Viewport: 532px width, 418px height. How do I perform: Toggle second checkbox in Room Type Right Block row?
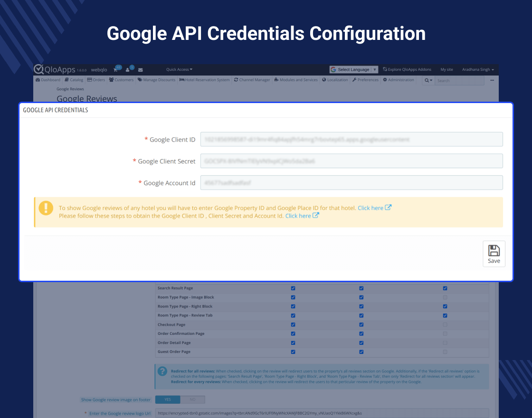(361, 306)
